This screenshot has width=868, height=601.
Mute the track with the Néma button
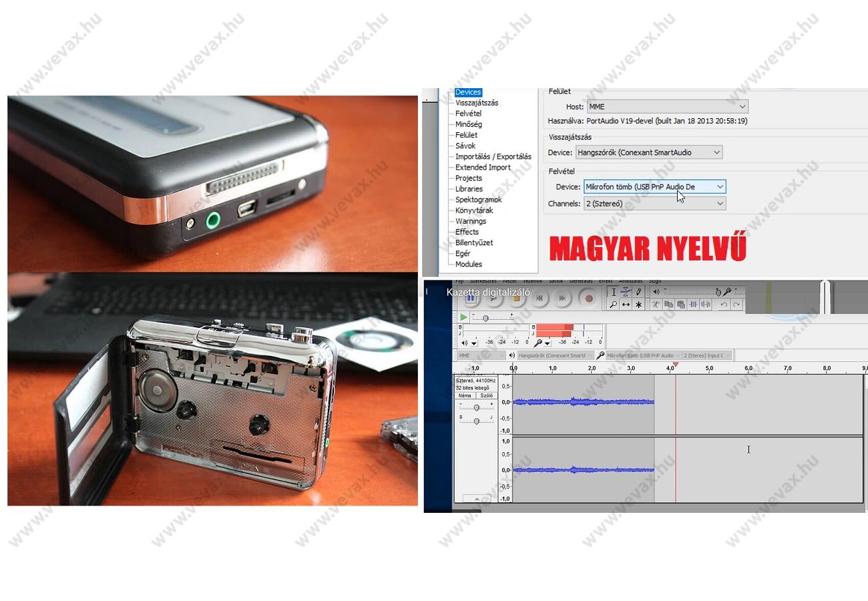click(465, 395)
